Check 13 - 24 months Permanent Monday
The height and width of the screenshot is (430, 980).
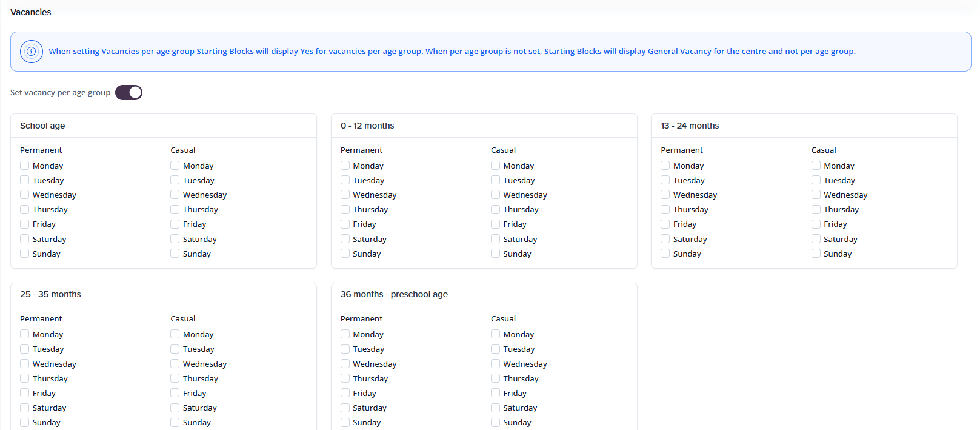(665, 166)
